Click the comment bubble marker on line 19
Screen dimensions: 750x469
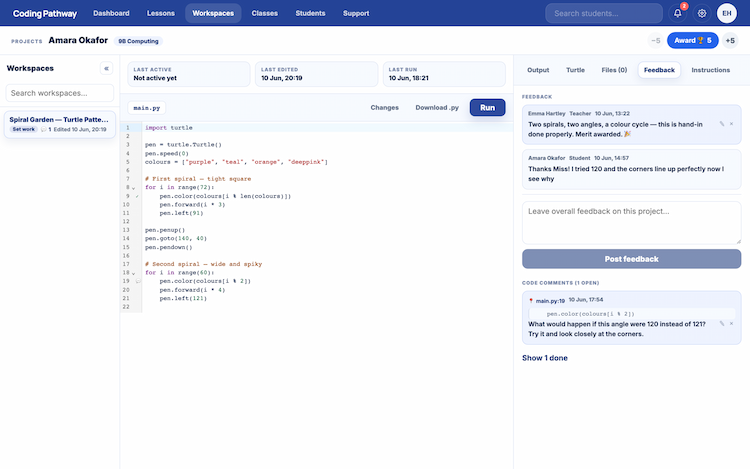[138, 281]
